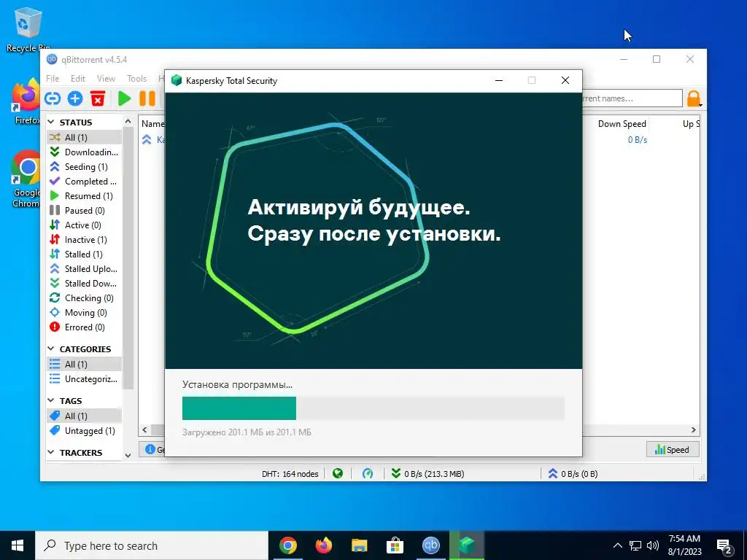
Task: Click the Name column header
Action: (152, 124)
